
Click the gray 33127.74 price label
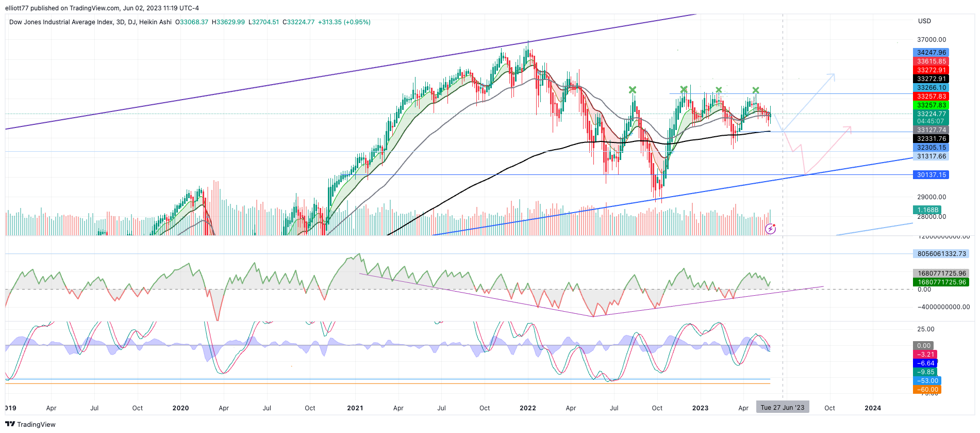pos(931,130)
